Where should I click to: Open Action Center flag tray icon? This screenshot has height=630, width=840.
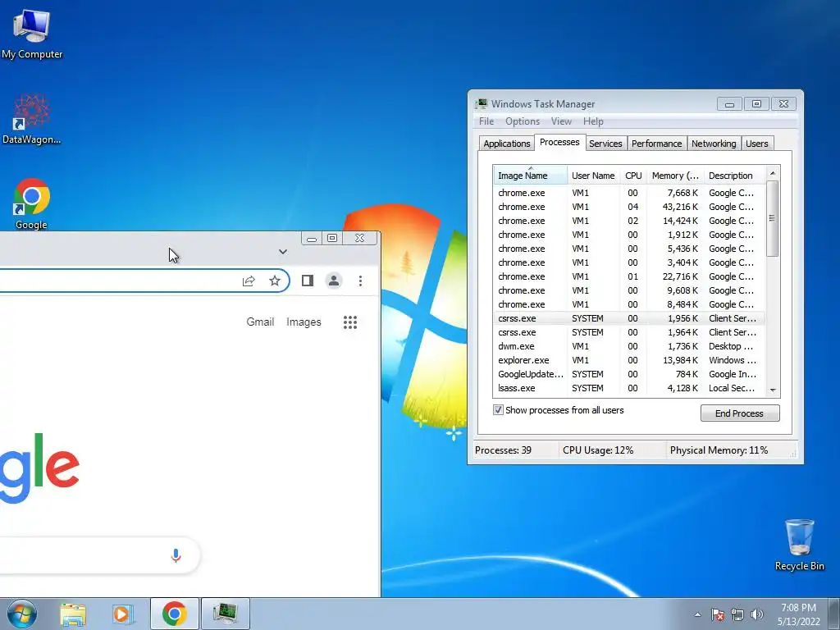(718, 614)
